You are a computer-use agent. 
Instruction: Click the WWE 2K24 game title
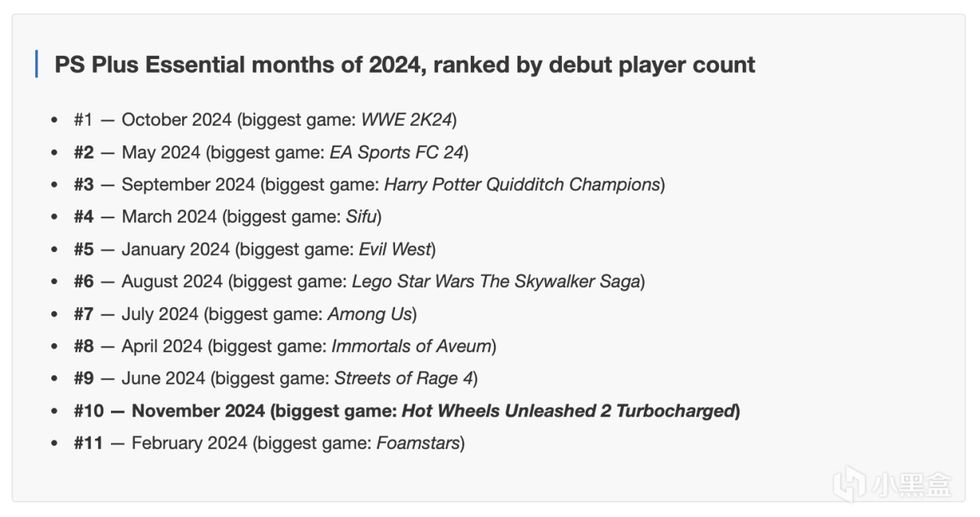(x=407, y=120)
